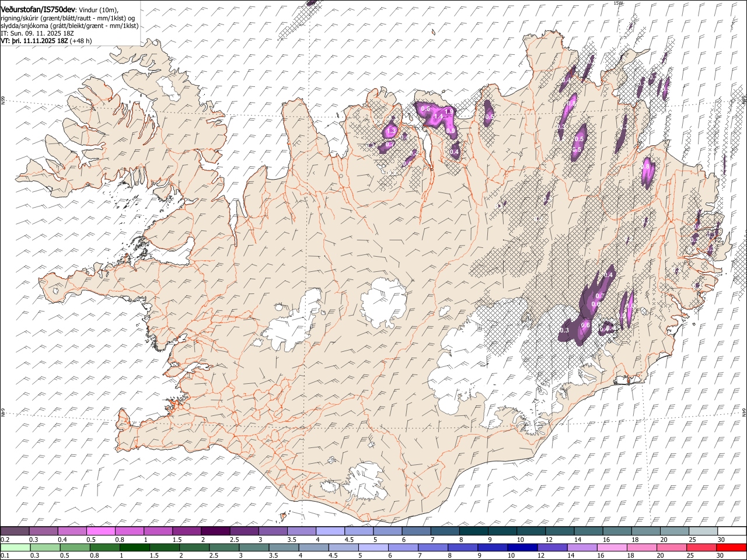Pick the lower legend swatch between 0.8 and 1
This screenshot has width=747, height=560.
pyautogui.click(x=104, y=547)
